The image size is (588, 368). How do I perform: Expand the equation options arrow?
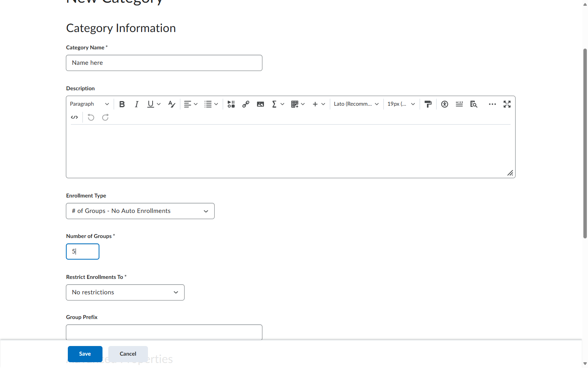(x=282, y=104)
